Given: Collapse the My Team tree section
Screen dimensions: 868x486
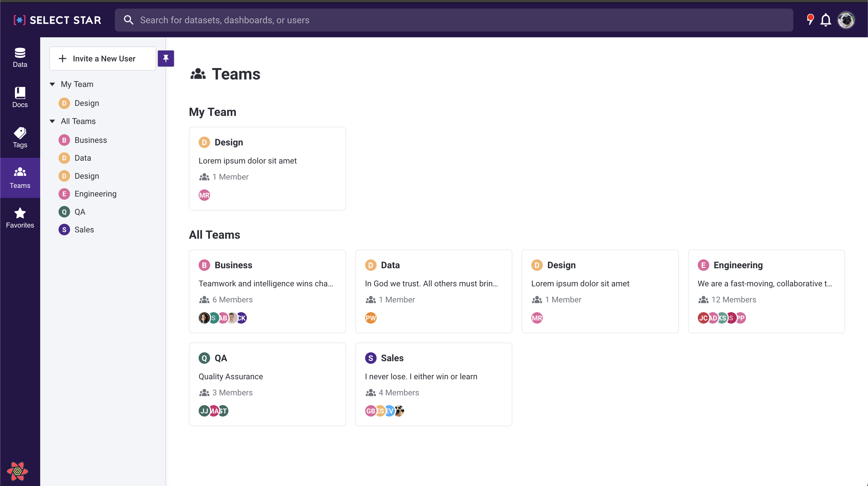Looking at the screenshot, I should pos(52,84).
